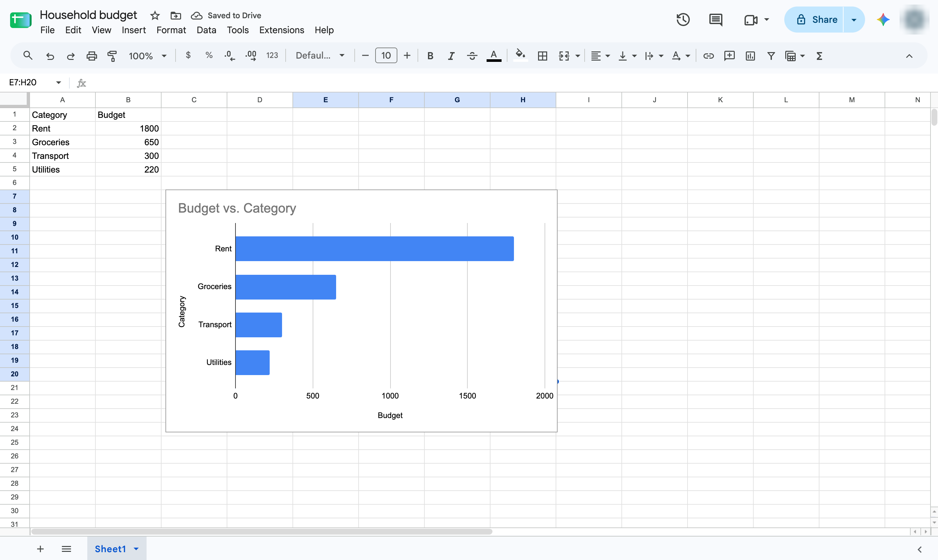The height and width of the screenshot is (560, 938).
Task: Add a comment from toolbar
Action: pos(729,56)
